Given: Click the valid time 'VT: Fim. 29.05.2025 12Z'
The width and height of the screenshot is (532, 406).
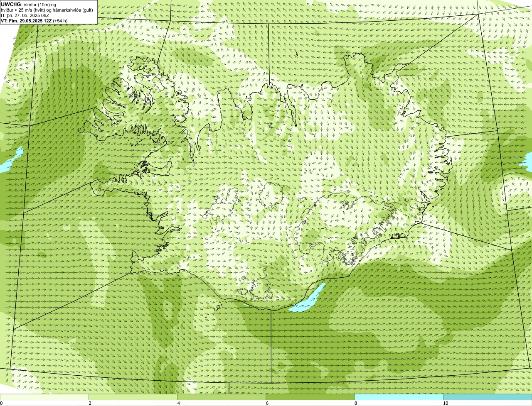Looking at the screenshot, I should coord(26,21).
